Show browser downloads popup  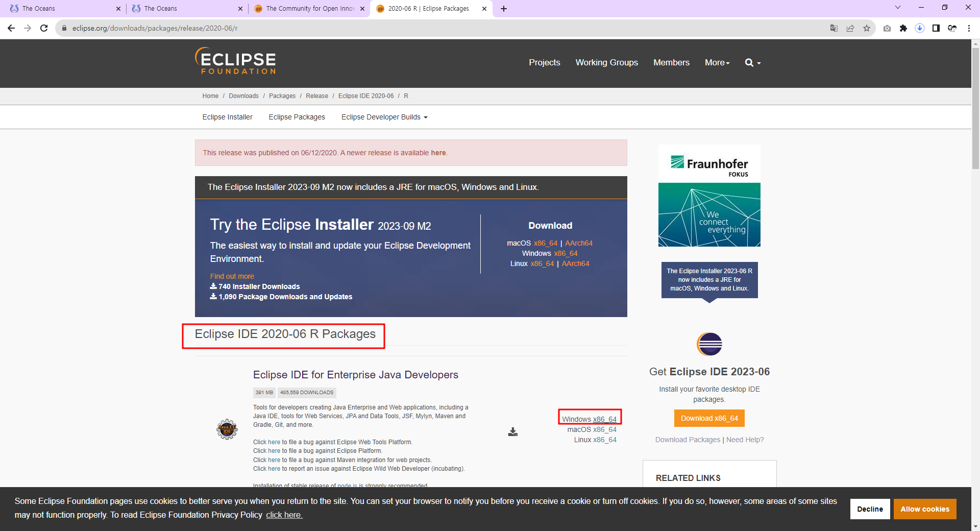[920, 28]
